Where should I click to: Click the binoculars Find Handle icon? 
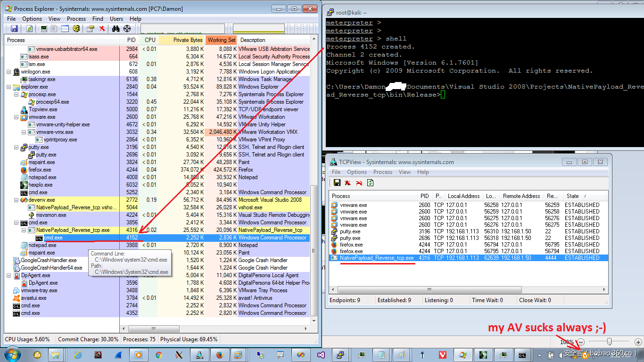(x=116, y=29)
